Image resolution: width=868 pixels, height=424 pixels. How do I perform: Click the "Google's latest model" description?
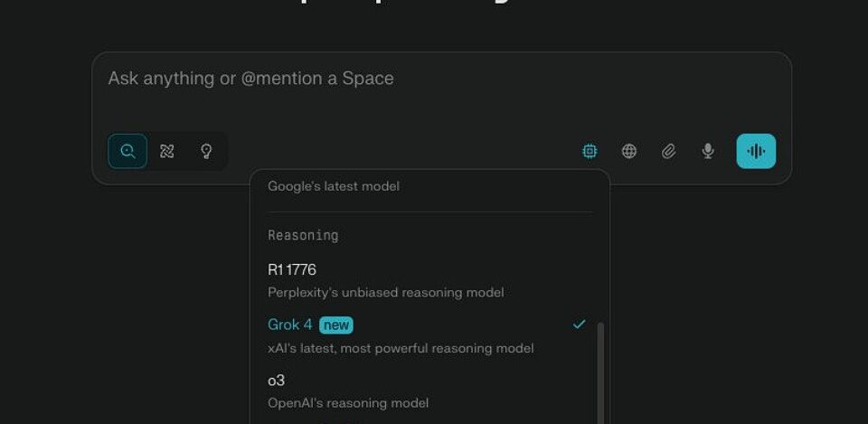[334, 186]
